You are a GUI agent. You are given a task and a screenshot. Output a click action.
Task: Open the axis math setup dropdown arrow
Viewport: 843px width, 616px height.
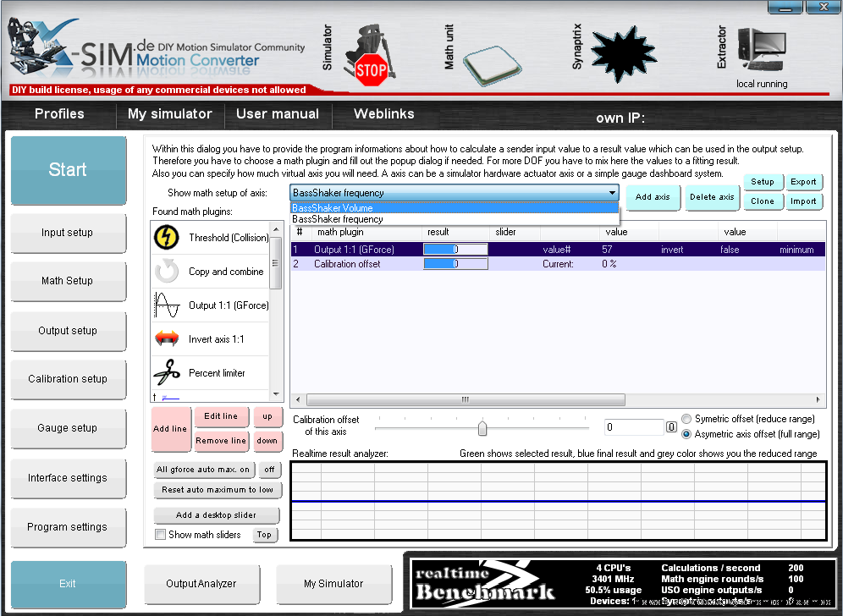pos(612,194)
